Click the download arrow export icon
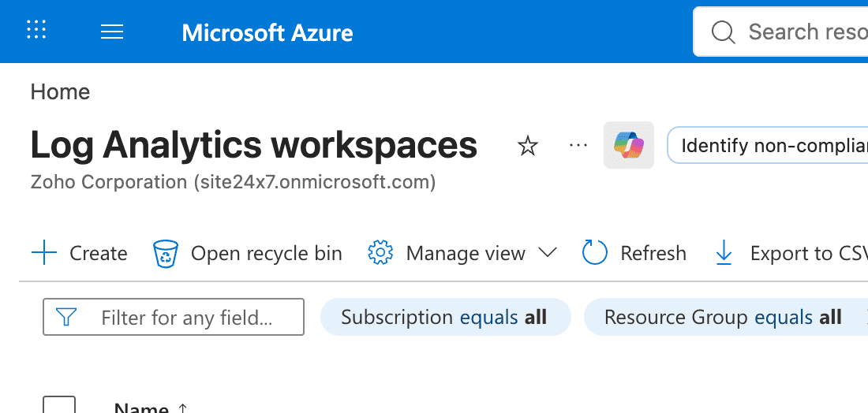 coord(724,253)
